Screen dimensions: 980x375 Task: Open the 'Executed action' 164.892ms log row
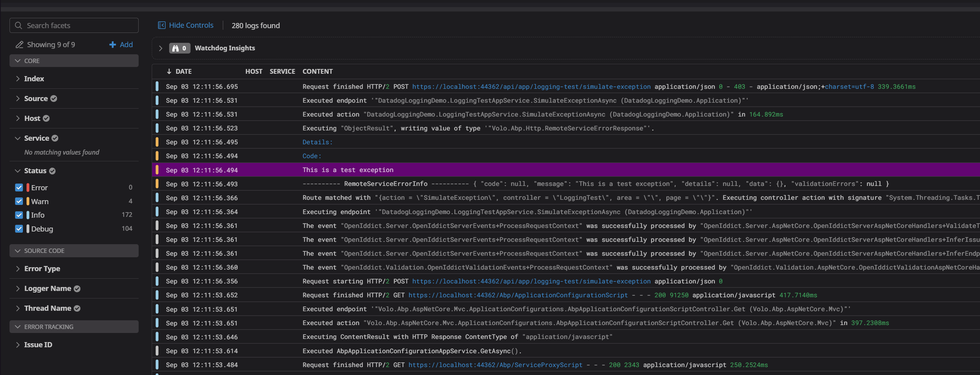(566, 114)
